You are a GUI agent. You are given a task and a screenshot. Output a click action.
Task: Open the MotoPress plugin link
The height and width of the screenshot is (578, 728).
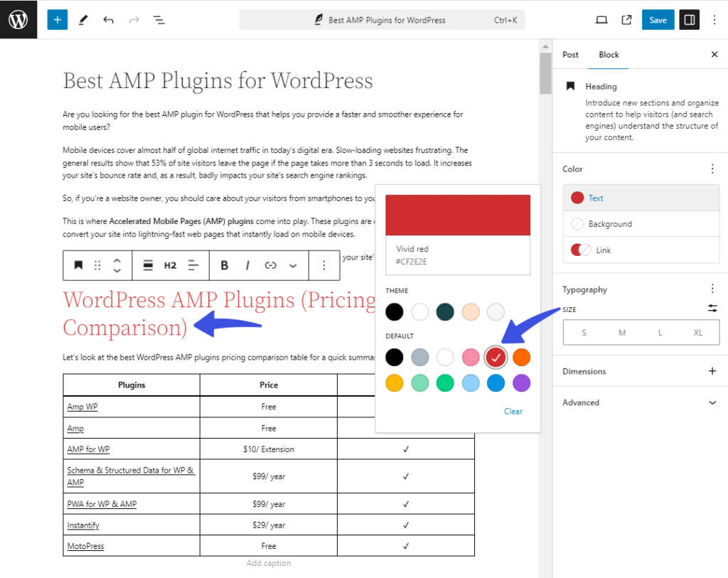[x=85, y=546]
